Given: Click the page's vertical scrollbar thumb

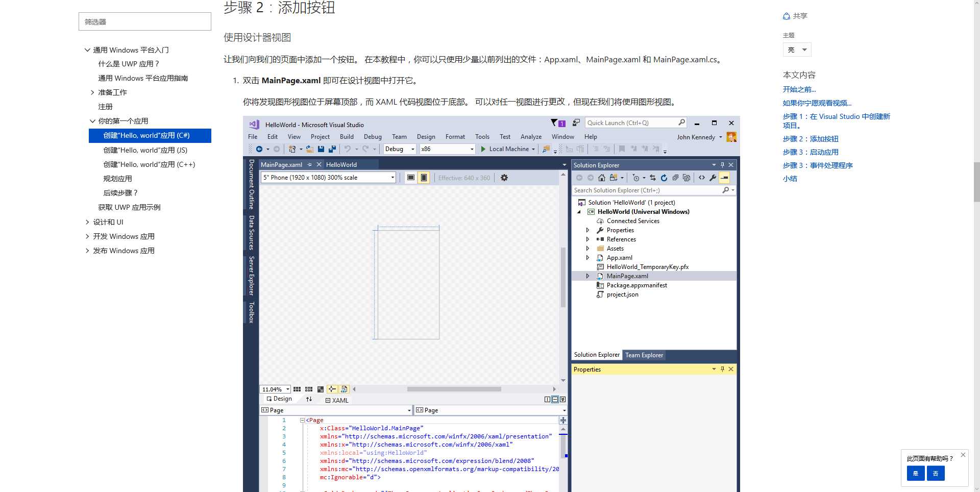Looking at the screenshot, I should coord(976,182).
